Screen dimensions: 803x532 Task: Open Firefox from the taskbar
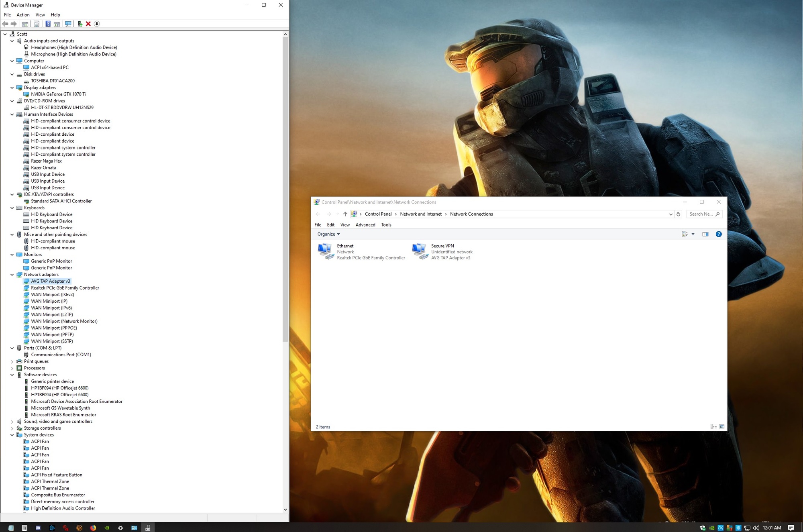pyautogui.click(x=93, y=528)
